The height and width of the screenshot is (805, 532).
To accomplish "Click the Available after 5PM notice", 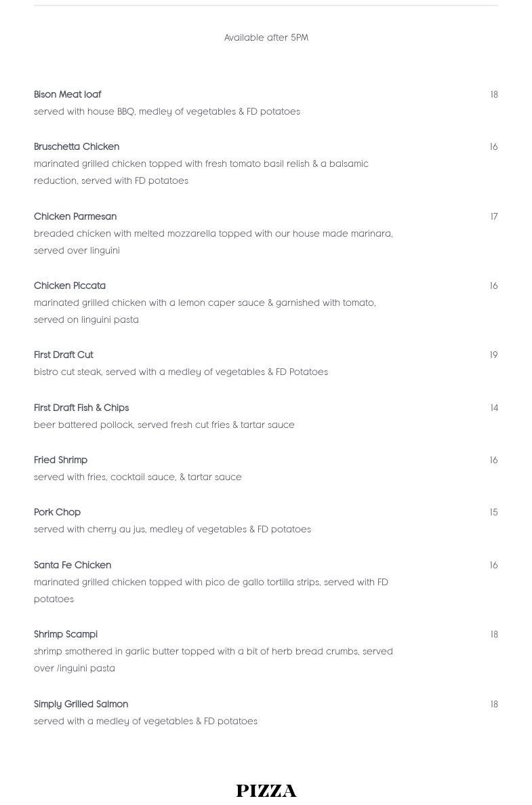I will (266, 38).
